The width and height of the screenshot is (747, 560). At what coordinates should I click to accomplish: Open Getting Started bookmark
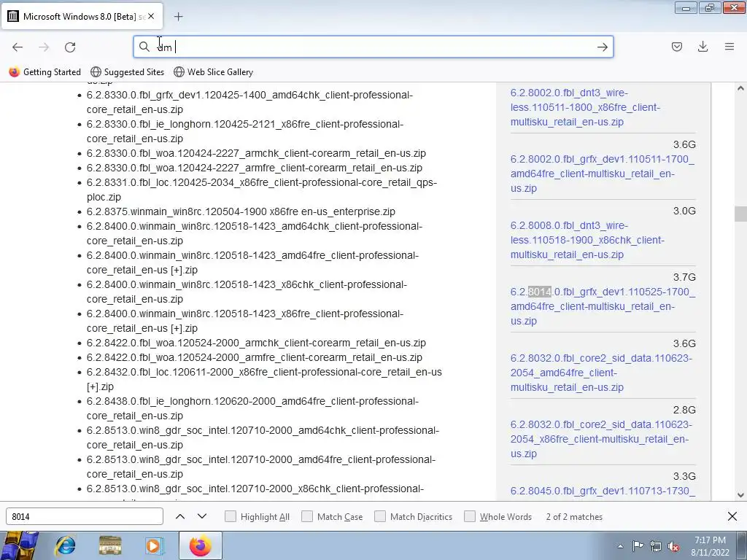(x=45, y=72)
